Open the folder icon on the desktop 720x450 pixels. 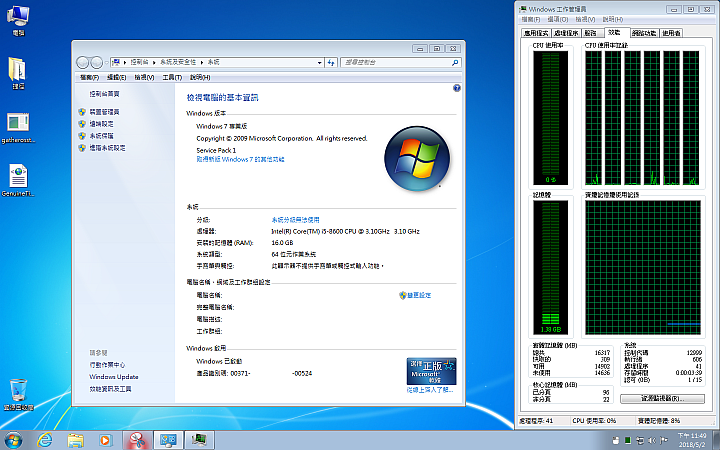18,73
